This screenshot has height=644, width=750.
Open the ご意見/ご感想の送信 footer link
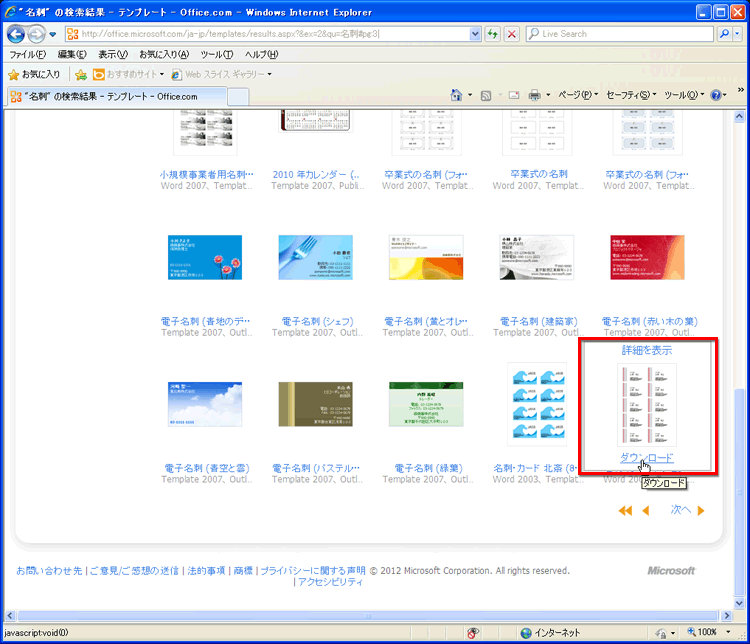point(134,571)
